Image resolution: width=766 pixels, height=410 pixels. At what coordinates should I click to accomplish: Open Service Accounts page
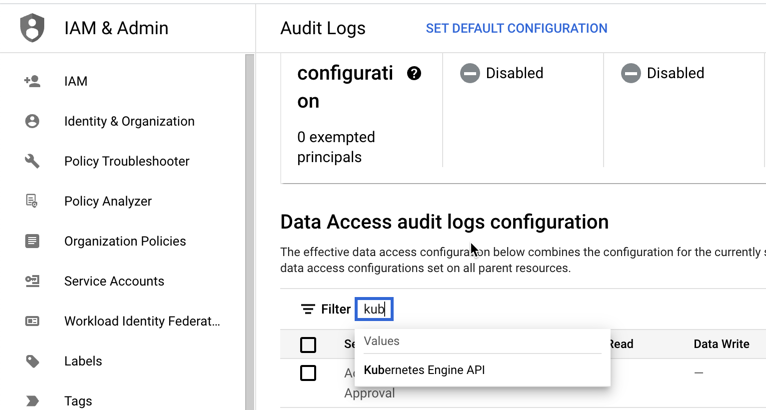point(114,281)
